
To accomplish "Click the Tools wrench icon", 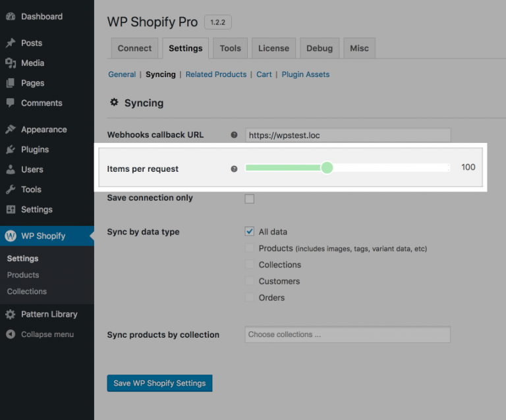I will coord(11,189).
